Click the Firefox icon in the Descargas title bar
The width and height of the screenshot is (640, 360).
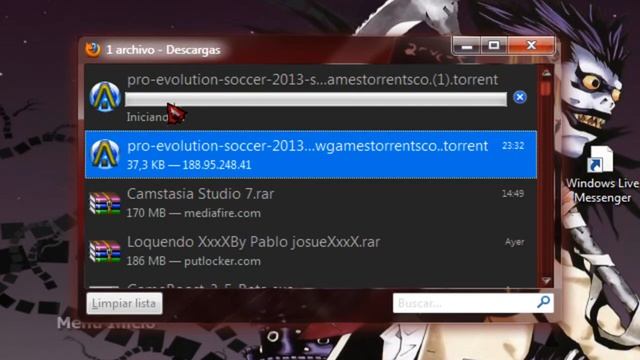pos(93,50)
